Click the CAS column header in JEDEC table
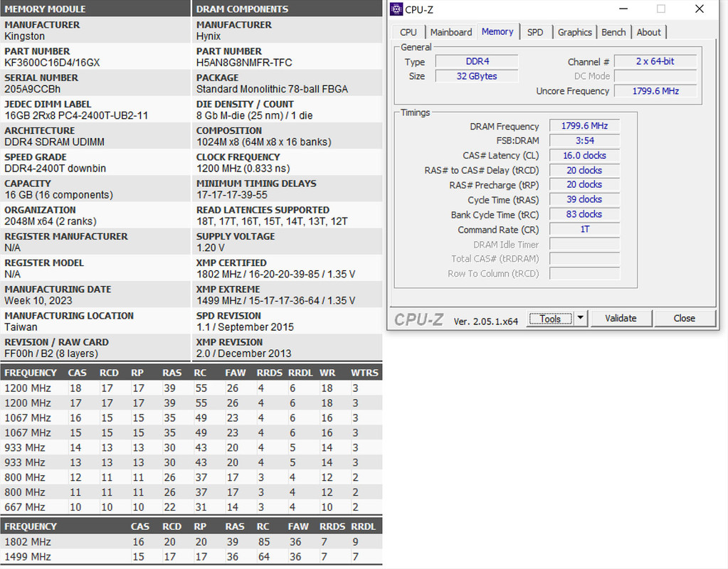Screen dimensions: 728x569 (x=77, y=373)
